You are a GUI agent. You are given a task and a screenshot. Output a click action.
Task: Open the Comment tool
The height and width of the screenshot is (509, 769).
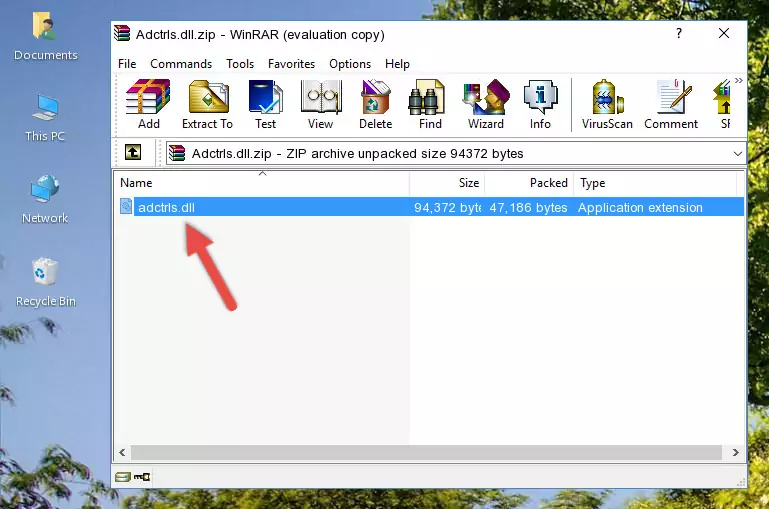coord(671,104)
